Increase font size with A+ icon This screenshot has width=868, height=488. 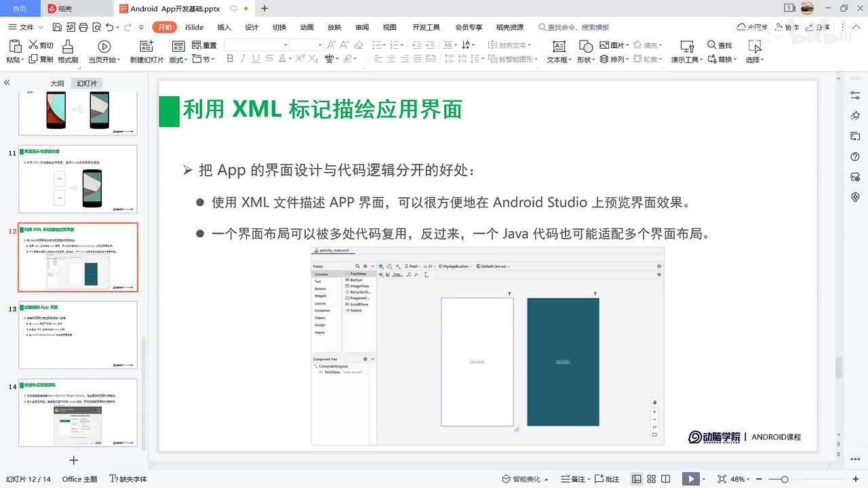coord(330,45)
